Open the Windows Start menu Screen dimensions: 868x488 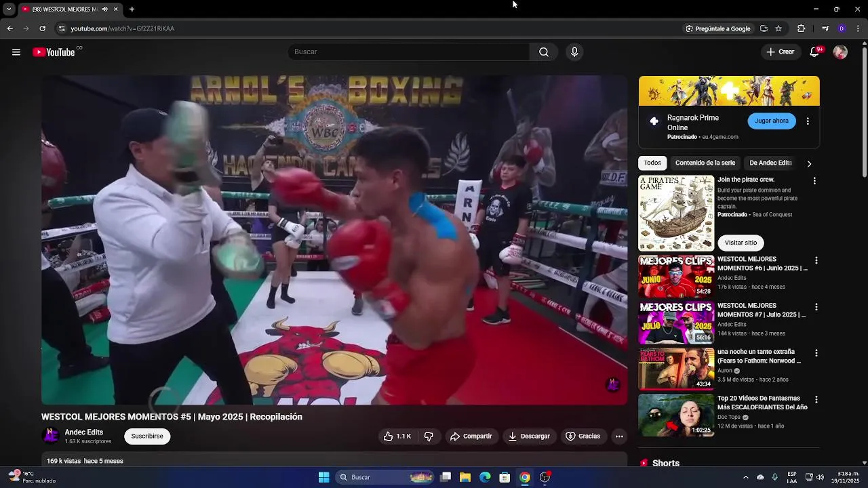click(324, 477)
